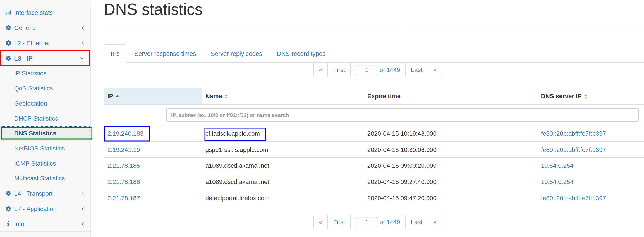Click top pager Last button
This screenshot has height=237, width=644.
coord(416,70)
